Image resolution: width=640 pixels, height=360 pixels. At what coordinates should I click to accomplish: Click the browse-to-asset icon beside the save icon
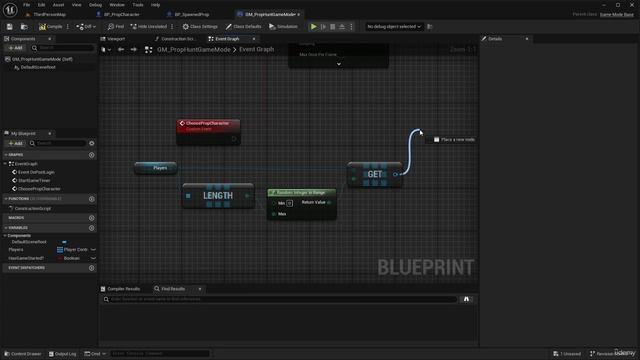(24, 27)
